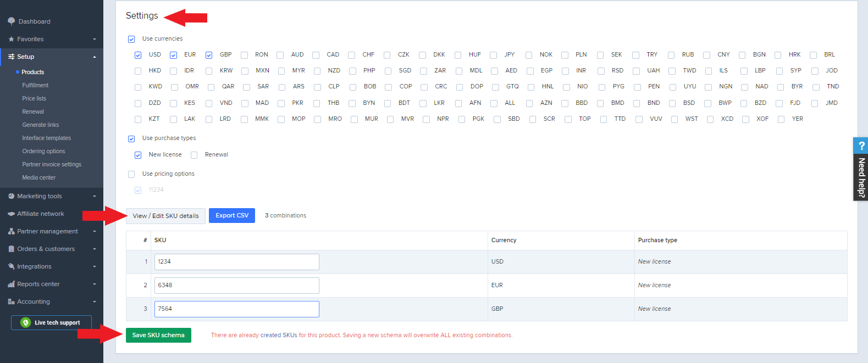This screenshot has width=868, height=363.
Task: Click the Orders & customers clipboard icon
Action: [x=11, y=249]
